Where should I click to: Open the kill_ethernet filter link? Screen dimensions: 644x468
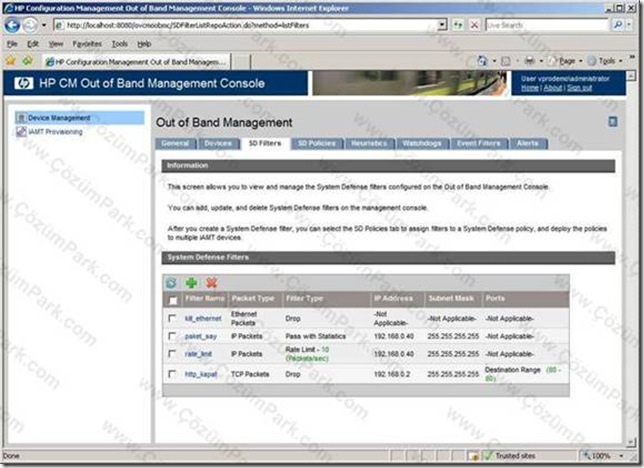click(203, 319)
